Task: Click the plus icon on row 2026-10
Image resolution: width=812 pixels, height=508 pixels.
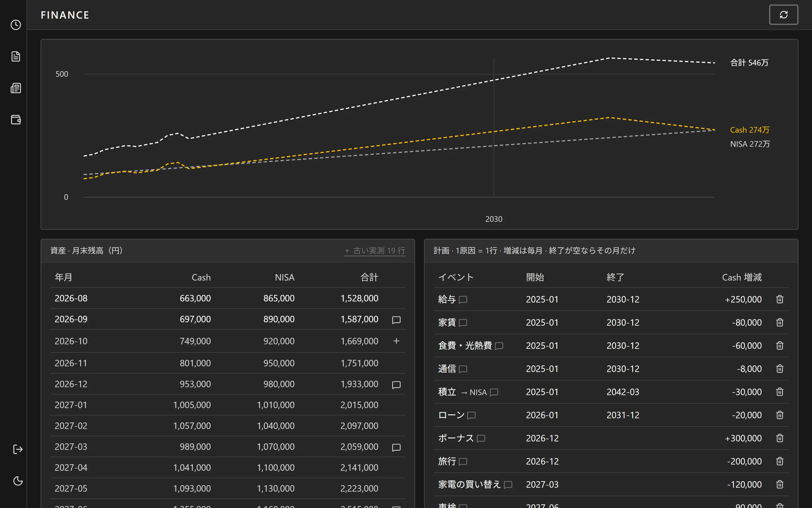Action: point(396,341)
